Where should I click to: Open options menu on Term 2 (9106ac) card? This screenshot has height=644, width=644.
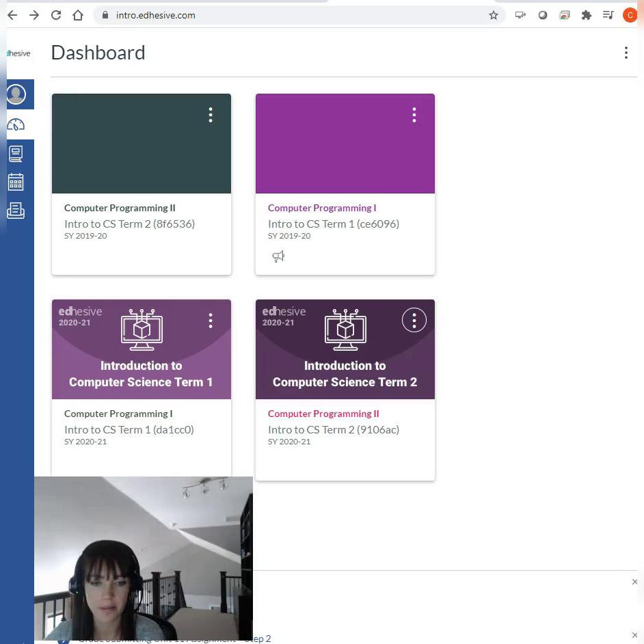pos(414,320)
